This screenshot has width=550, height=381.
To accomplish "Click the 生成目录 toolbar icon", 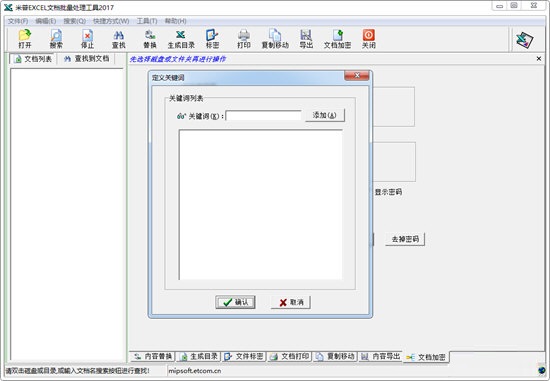I will pos(181,39).
